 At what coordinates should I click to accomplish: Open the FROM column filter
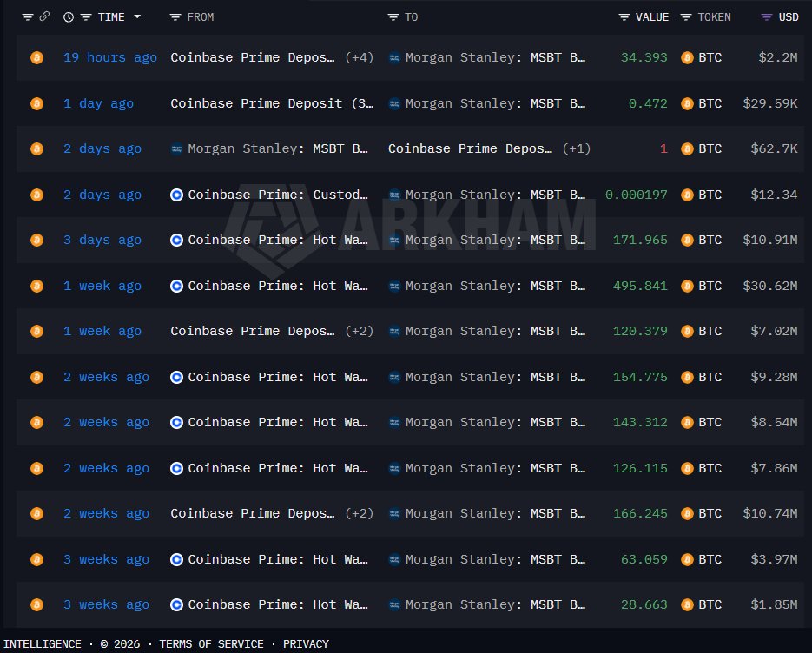pos(175,17)
